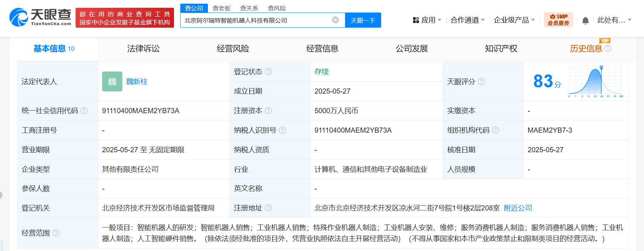644x251 pixels.
Task: Open the 应用 dropdown menu
Action: coord(427,20)
